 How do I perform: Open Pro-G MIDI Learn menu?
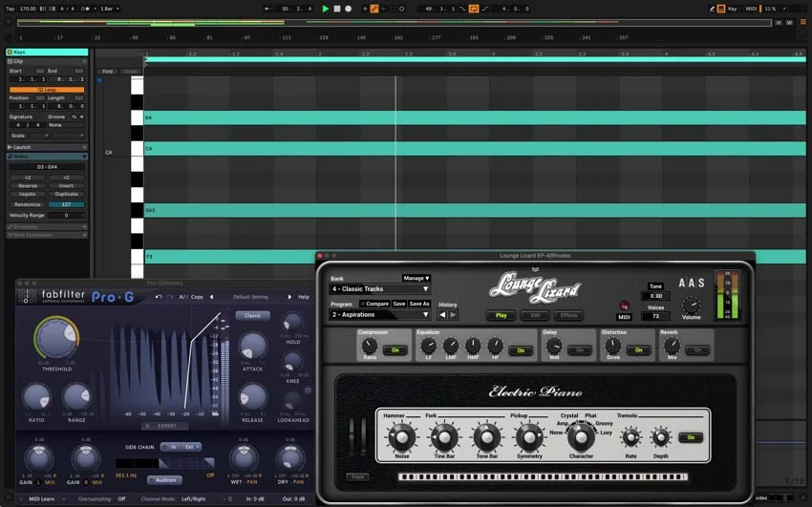pos(41,499)
